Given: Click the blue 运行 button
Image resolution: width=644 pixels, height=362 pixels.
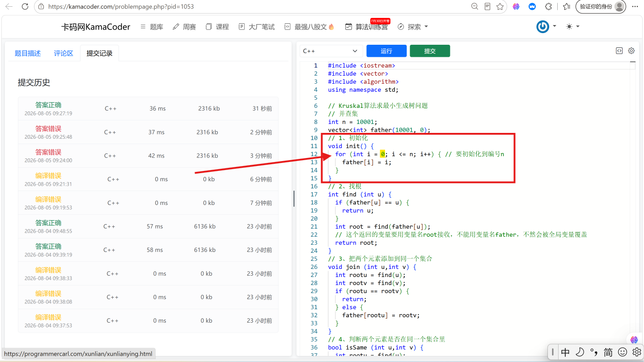Looking at the screenshot, I should (x=386, y=51).
